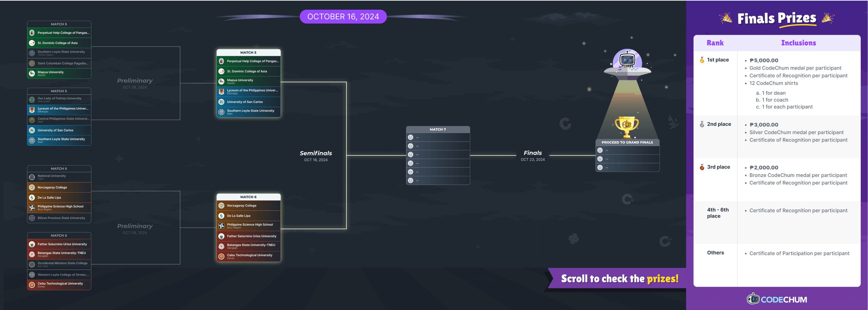The height and width of the screenshot is (310, 868).
Task: Select the Finals Prizes heading
Action: pos(777,18)
